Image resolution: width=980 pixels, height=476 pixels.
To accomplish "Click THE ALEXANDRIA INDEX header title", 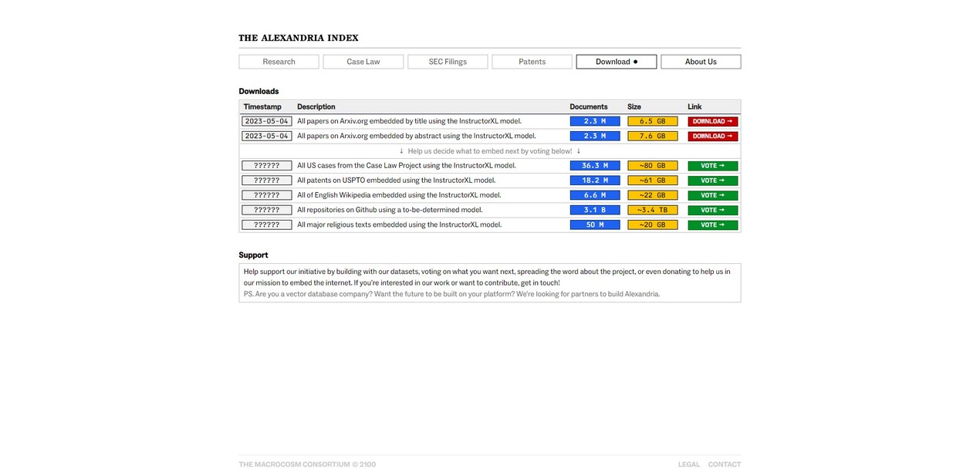I will coord(298,37).
